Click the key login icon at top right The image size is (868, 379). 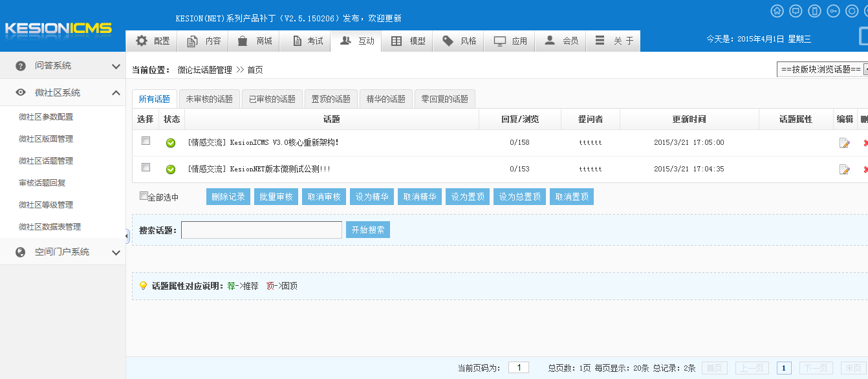point(834,11)
